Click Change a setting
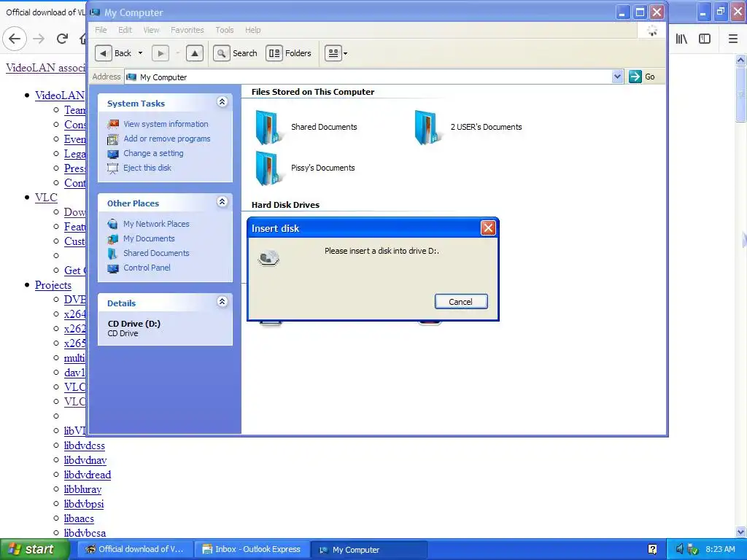Screen dimensions: 747x560 [153, 153]
